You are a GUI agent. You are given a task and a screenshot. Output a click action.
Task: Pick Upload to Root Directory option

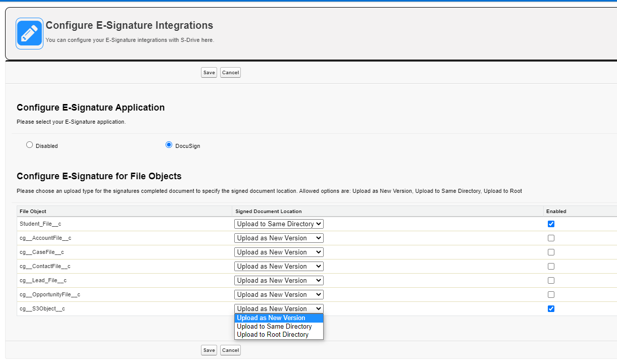(x=273, y=335)
